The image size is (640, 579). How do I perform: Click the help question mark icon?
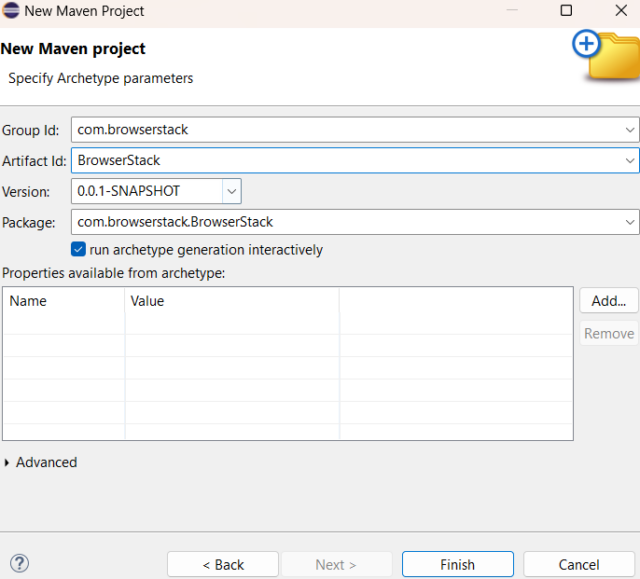19,563
